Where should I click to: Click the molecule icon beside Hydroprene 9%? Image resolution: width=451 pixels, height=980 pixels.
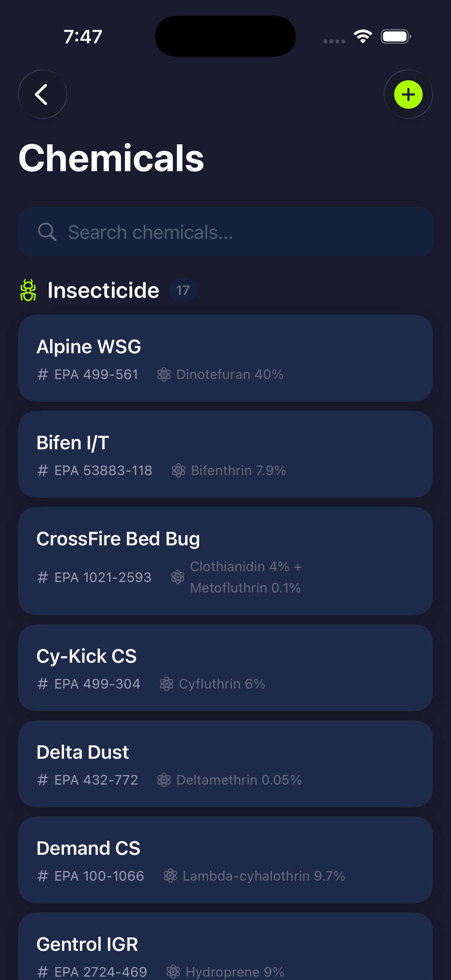(173, 971)
